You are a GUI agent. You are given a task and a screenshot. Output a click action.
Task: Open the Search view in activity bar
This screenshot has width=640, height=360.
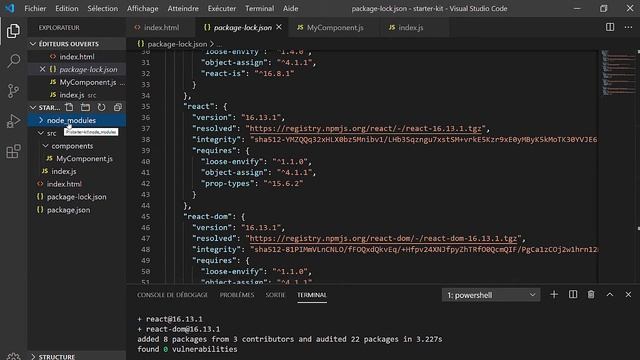(x=13, y=61)
